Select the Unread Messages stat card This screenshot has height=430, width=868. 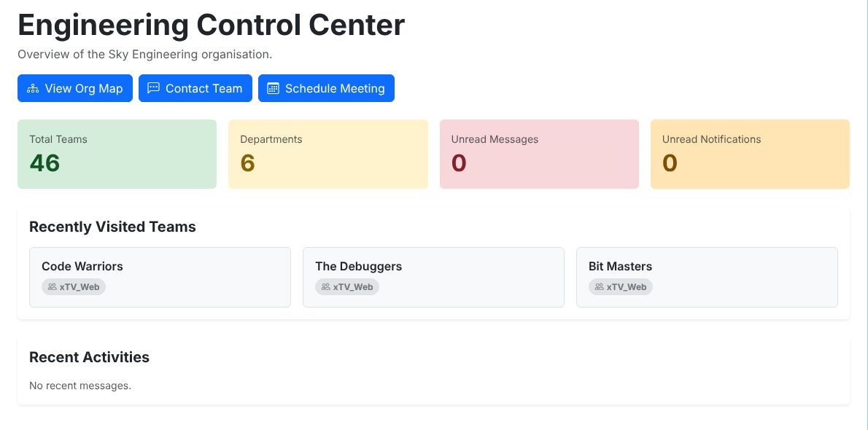tap(539, 154)
